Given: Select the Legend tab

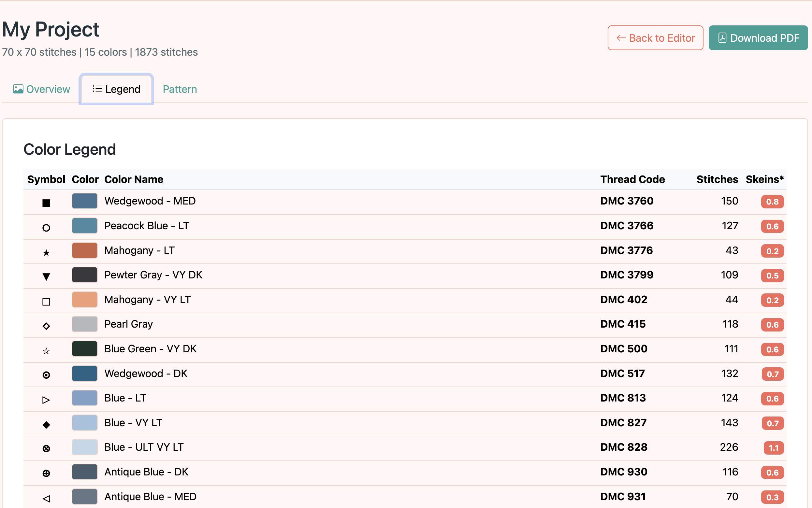Looking at the screenshot, I should point(116,89).
